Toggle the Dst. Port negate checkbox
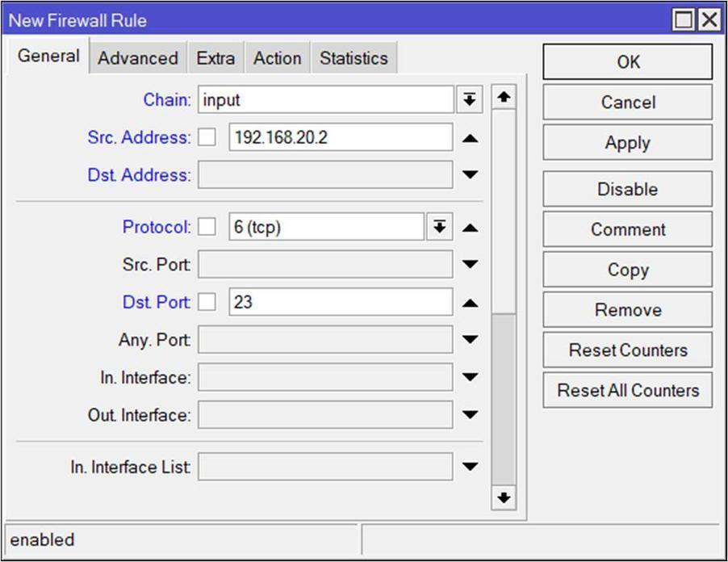 point(207,303)
